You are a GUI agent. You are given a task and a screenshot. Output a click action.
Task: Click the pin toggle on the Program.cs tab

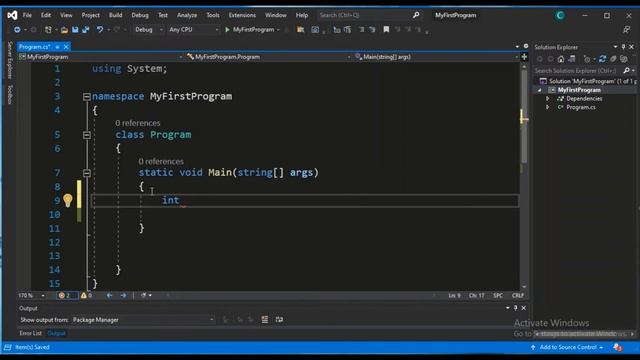[x=58, y=47]
